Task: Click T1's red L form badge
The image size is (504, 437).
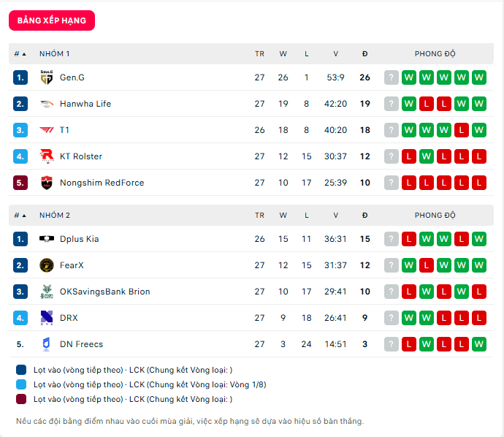Action: 462,130
